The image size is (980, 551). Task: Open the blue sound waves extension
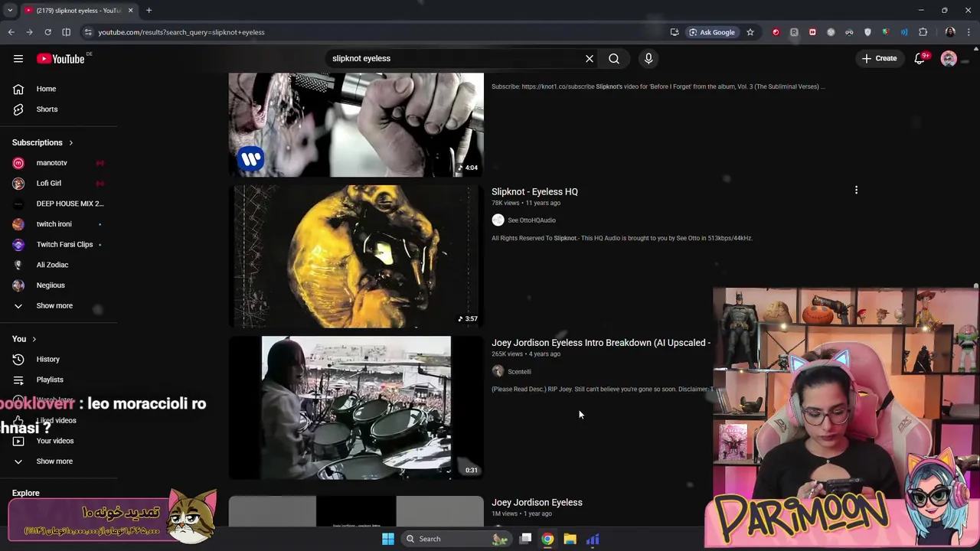point(904,32)
